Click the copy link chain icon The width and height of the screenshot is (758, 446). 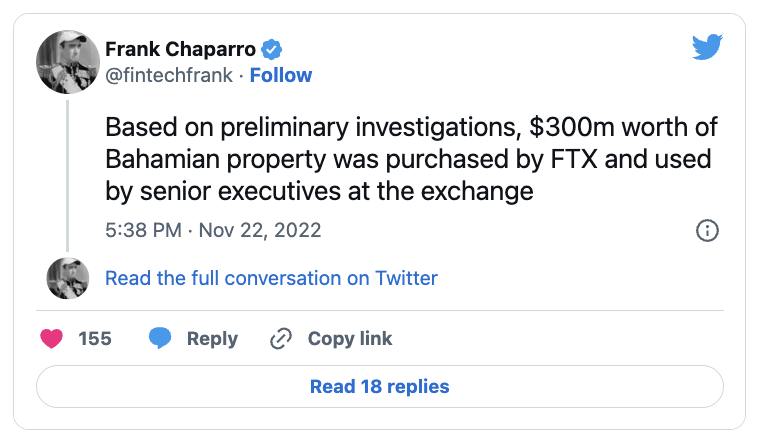click(x=281, y=339)
